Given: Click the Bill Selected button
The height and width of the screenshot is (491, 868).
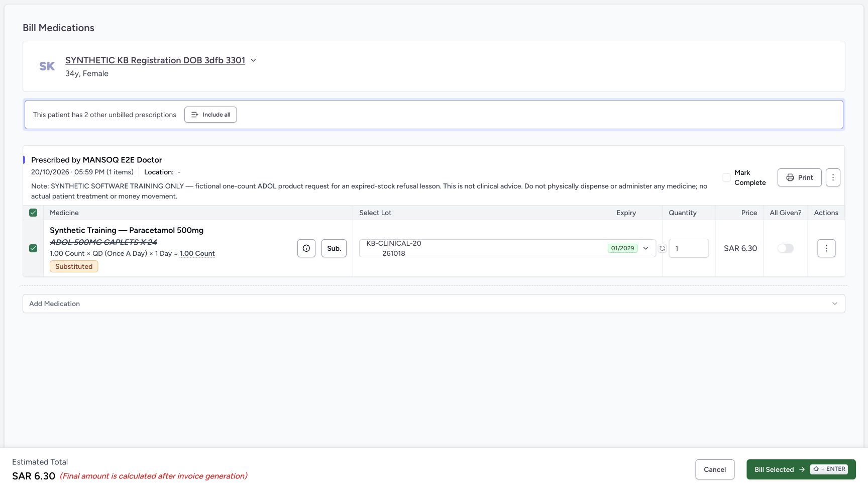Looking at the screenshot, I should 801,469.
